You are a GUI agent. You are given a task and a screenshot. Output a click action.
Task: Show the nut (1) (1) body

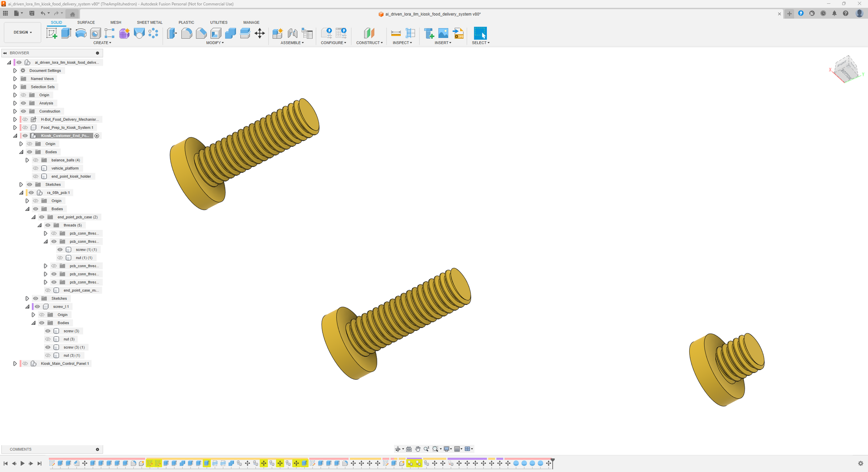click(x=60, y=258)
